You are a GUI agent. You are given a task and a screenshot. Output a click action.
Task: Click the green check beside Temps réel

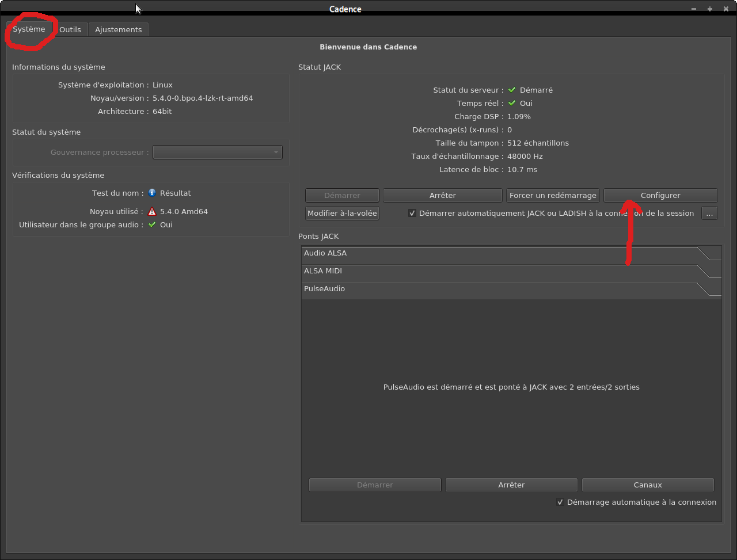[512, 103]
